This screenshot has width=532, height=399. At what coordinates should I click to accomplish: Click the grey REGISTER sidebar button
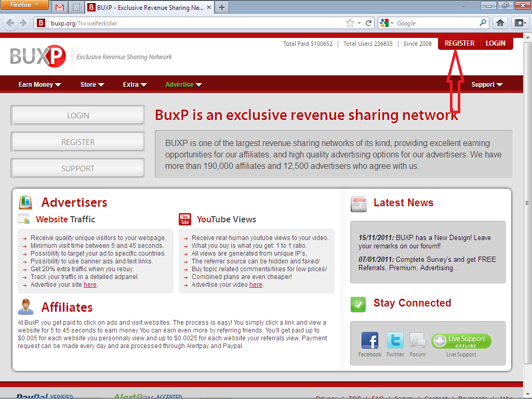pos(78,142)
